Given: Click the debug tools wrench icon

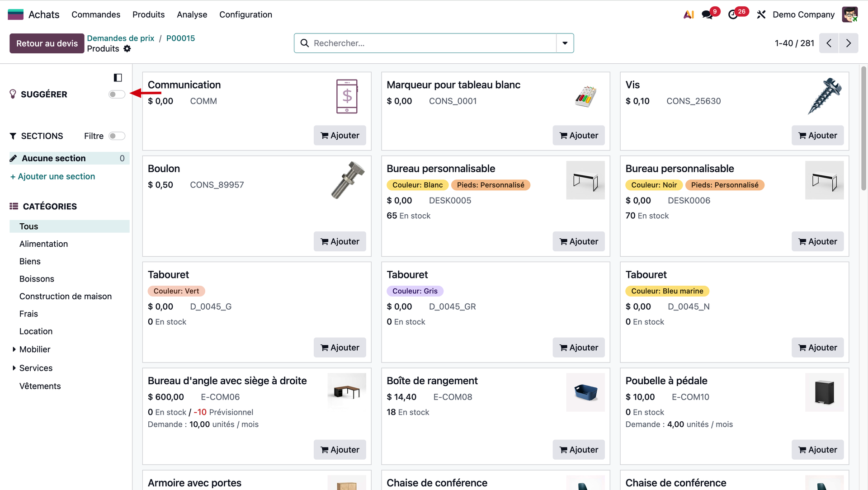Looking at the screenshot, I should pos(761,14).
